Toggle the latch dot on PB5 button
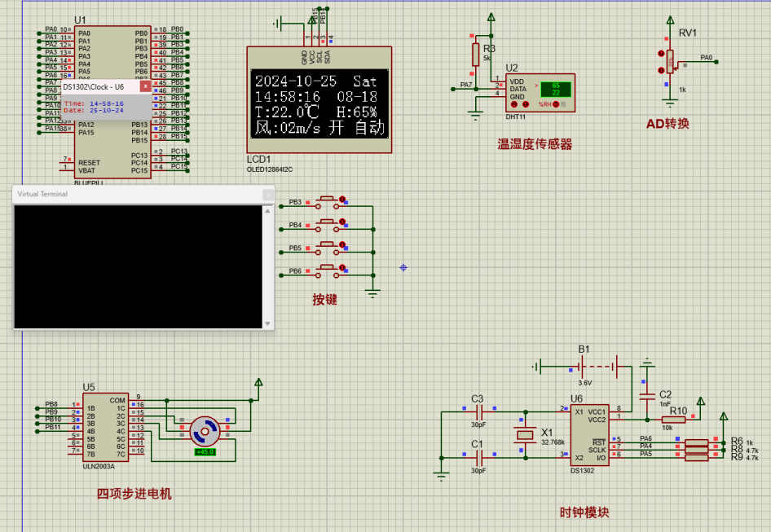 click(x=343, y=245)
